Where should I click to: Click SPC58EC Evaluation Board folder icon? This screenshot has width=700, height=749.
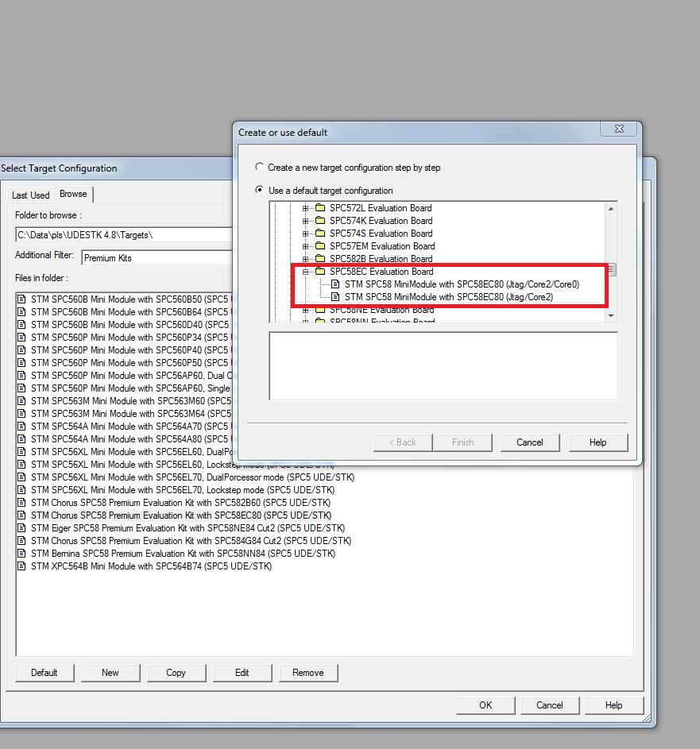click(x=320, y=272)
